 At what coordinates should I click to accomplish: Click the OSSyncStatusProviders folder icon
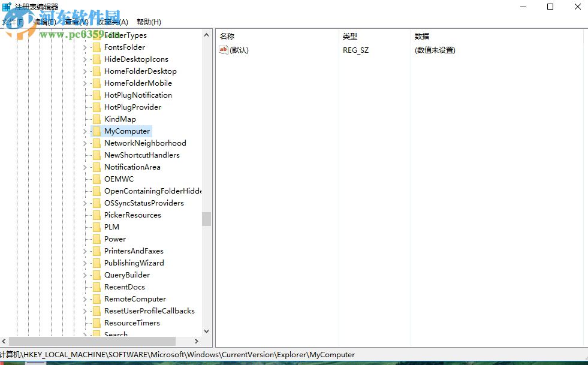pos(97,203)
